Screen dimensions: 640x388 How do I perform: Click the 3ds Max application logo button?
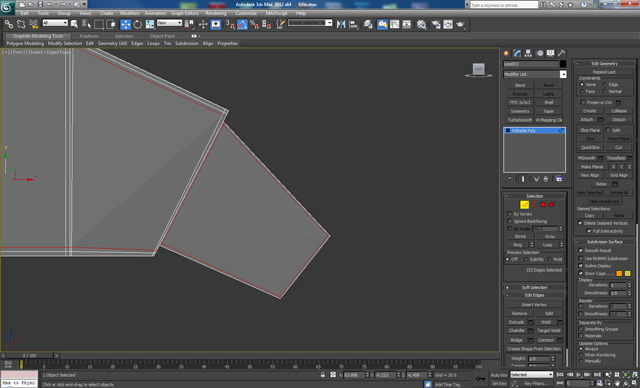(x=7, y=7)
